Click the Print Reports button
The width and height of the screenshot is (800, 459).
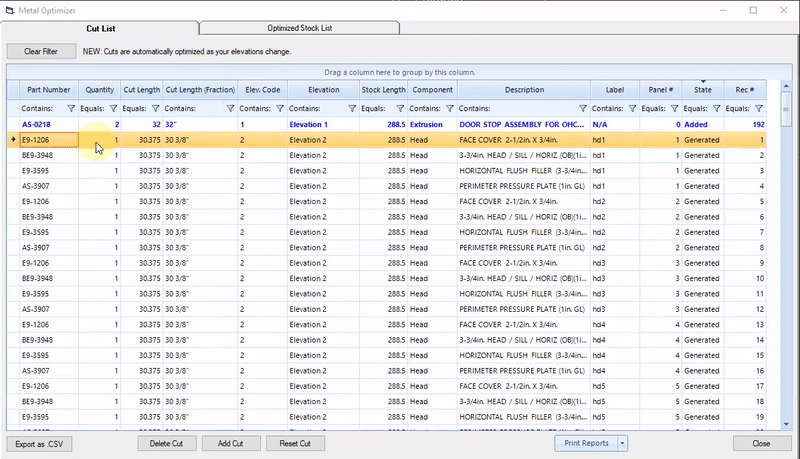pos(586,443)
